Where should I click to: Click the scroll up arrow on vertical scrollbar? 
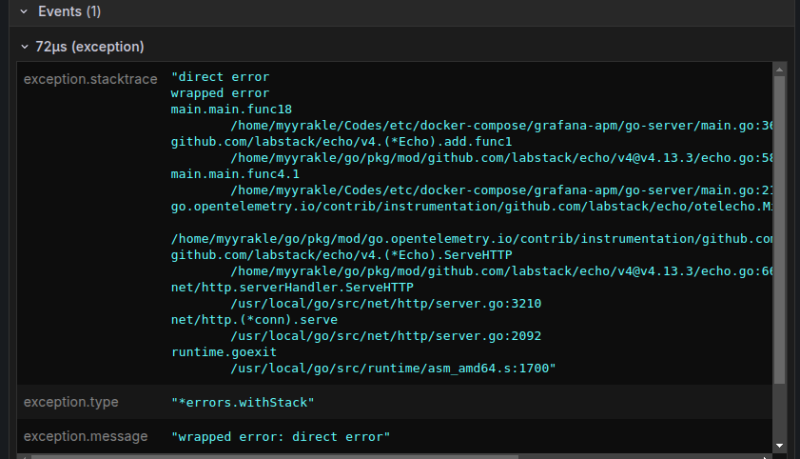coord(779,69)
